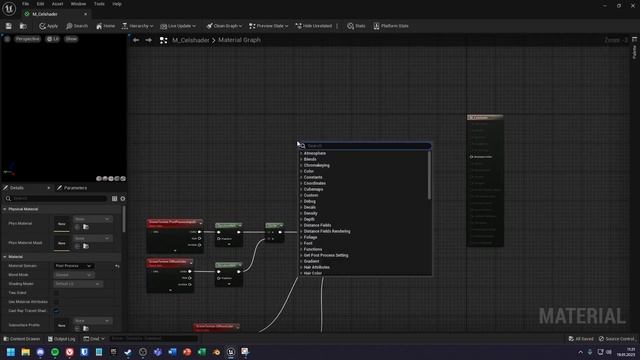
Task: Close the M_Celshader tab
Action: (85, 14)
